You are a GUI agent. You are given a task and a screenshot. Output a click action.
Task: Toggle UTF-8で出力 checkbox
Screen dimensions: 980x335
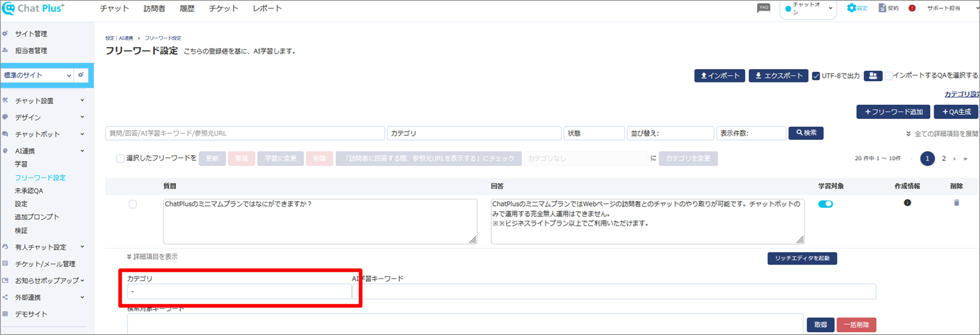coord(816,76)
